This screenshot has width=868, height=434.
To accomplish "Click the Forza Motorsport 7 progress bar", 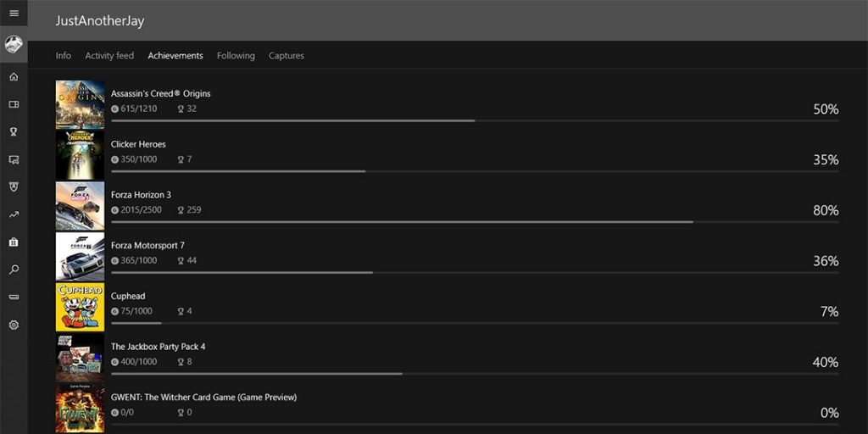I will click(475, 272).
